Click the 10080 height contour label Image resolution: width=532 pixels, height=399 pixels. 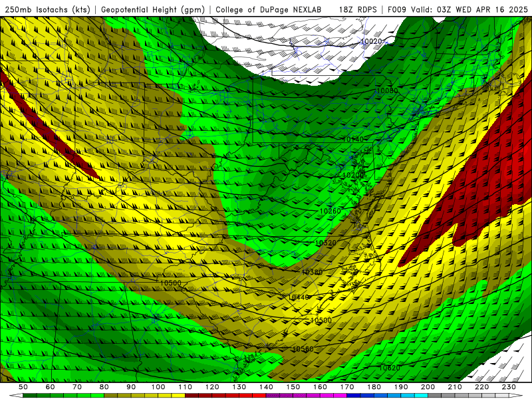tap(387, 90)
